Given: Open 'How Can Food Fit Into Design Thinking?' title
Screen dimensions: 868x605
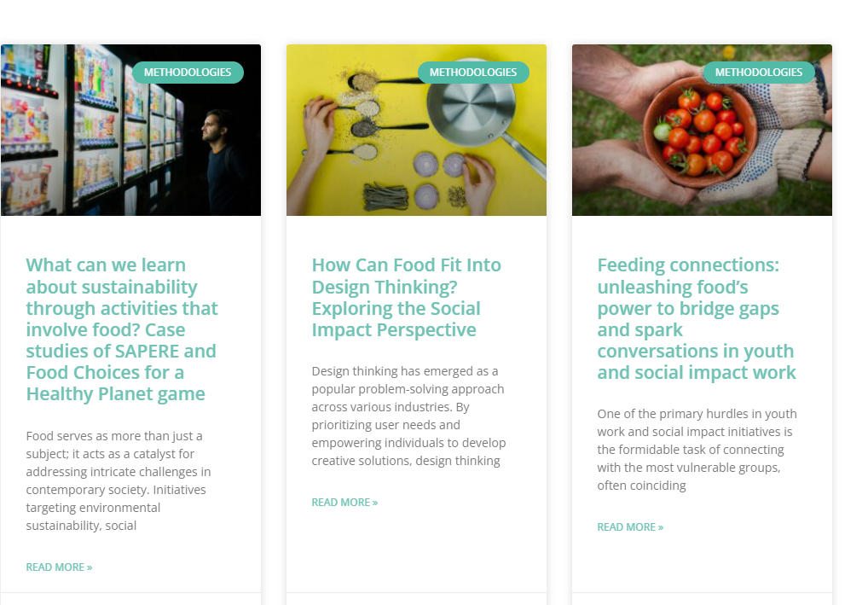Looking at the screenshot, I should [406, 297].
